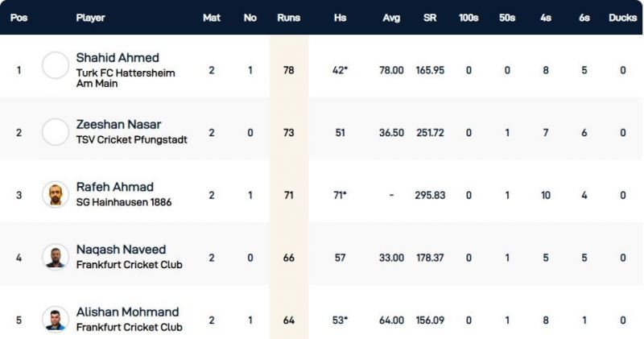Viewport: 644px width, 339px height.
Task: Click the Hs column header
Action: [x=338, y=18]
